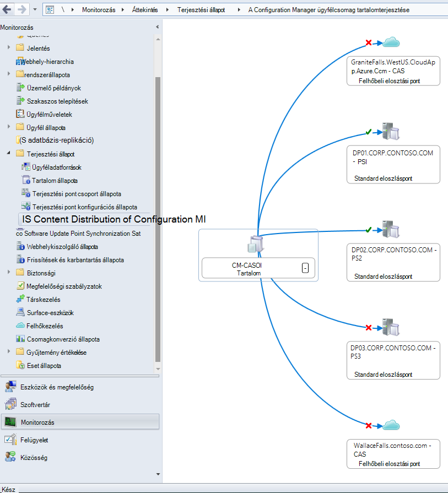This screenshot has width=448, height=493.
Task: Open Terjesztési pont konfigurációs állapota icon
Action: [x=26, y=206]
